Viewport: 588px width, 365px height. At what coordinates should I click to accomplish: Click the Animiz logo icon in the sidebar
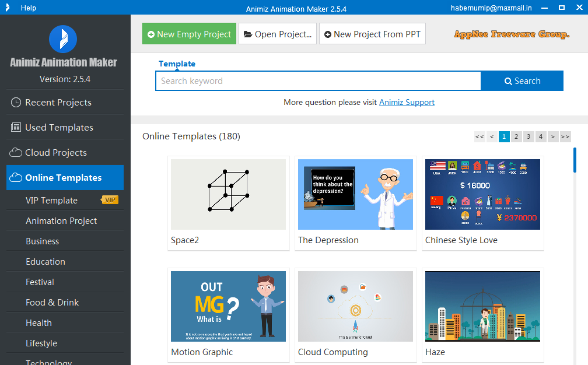[63, 39]
